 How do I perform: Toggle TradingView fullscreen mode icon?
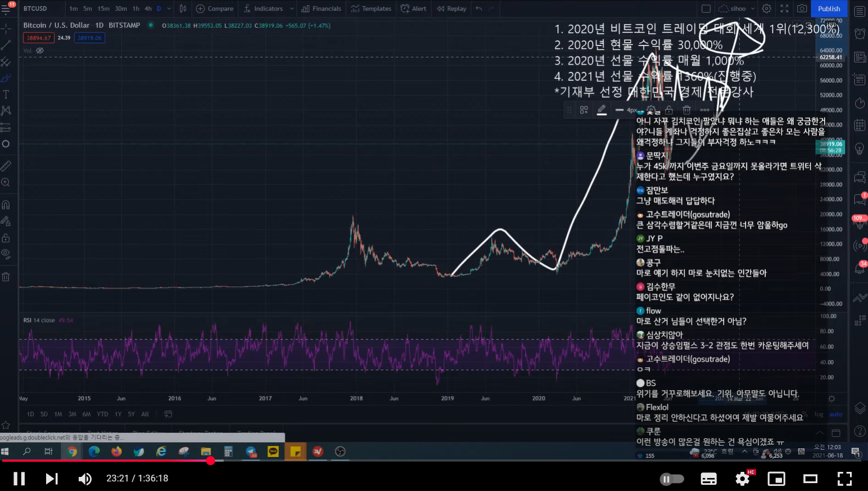[784, 8]
